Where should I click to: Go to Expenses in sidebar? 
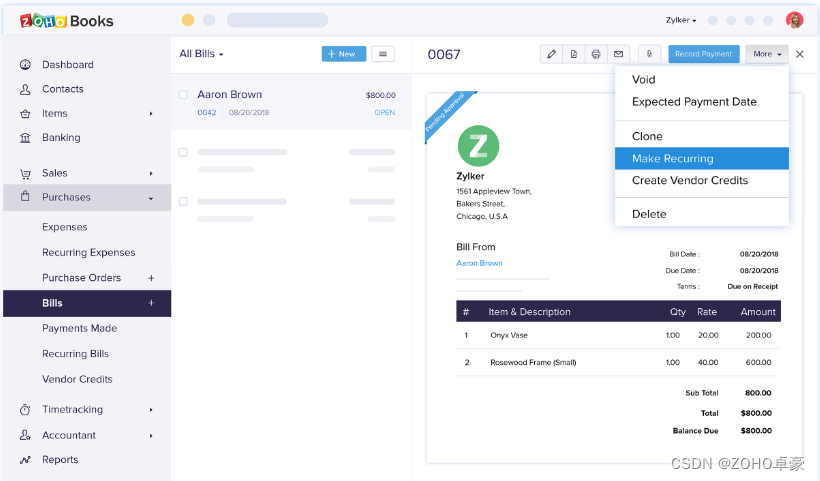click(65, 227)
